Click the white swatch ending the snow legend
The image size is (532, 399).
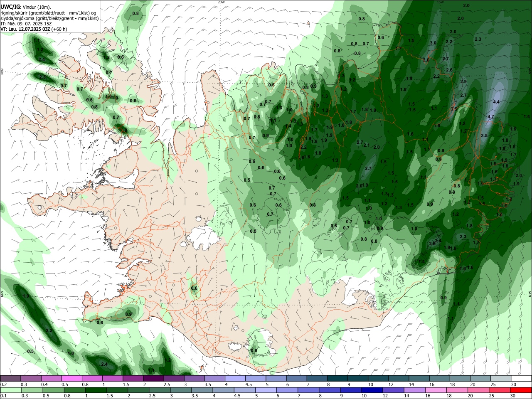(521, 378)
